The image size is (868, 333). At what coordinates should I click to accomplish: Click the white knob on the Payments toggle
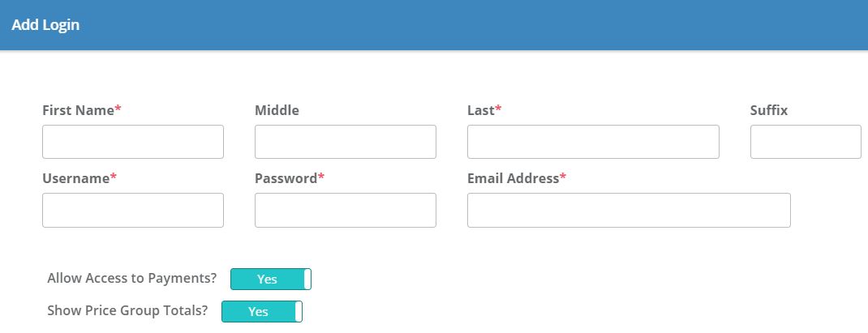307,280
